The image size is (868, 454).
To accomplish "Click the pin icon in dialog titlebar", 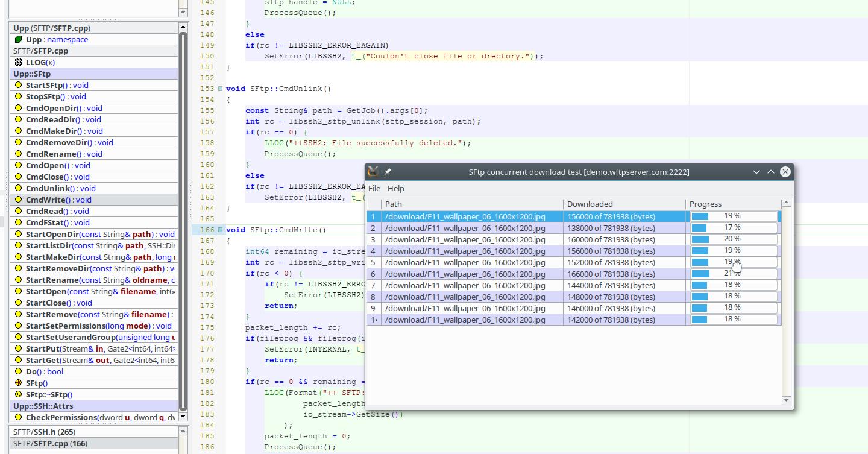I will point(388,172).
